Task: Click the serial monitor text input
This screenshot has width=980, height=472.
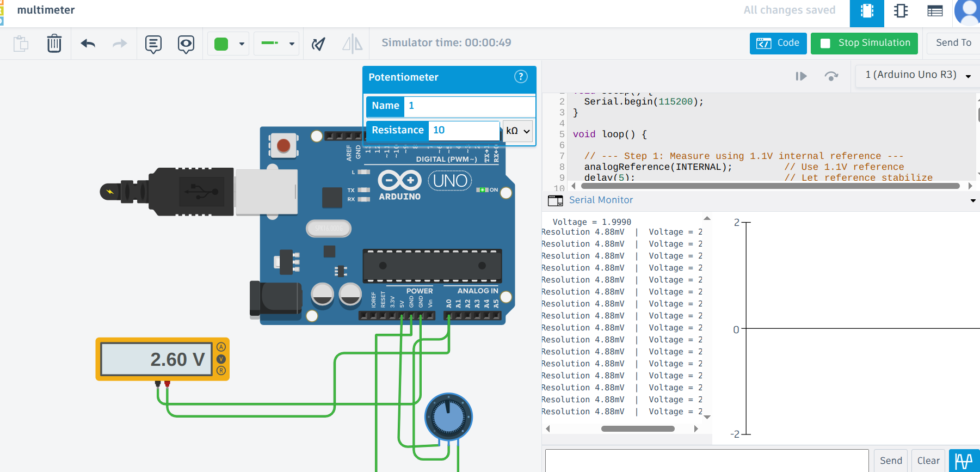Action: coord(707,461)
